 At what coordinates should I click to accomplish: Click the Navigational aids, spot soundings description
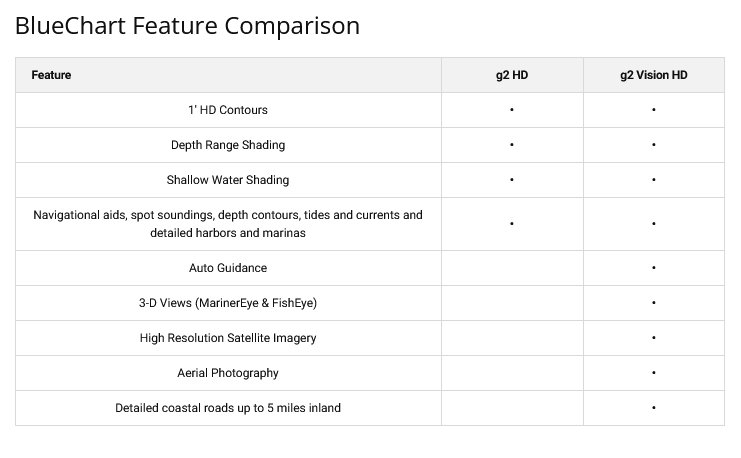tap(228, 224)
